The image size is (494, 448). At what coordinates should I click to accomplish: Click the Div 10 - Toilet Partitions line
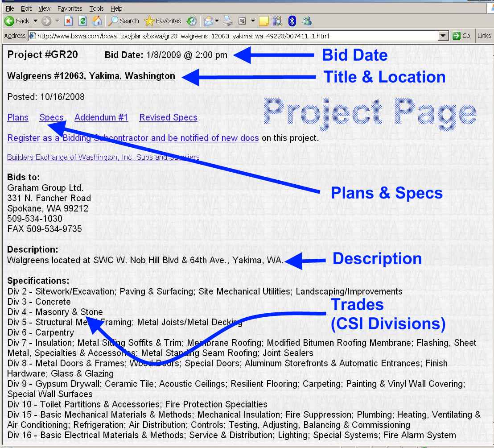(137, 404)
